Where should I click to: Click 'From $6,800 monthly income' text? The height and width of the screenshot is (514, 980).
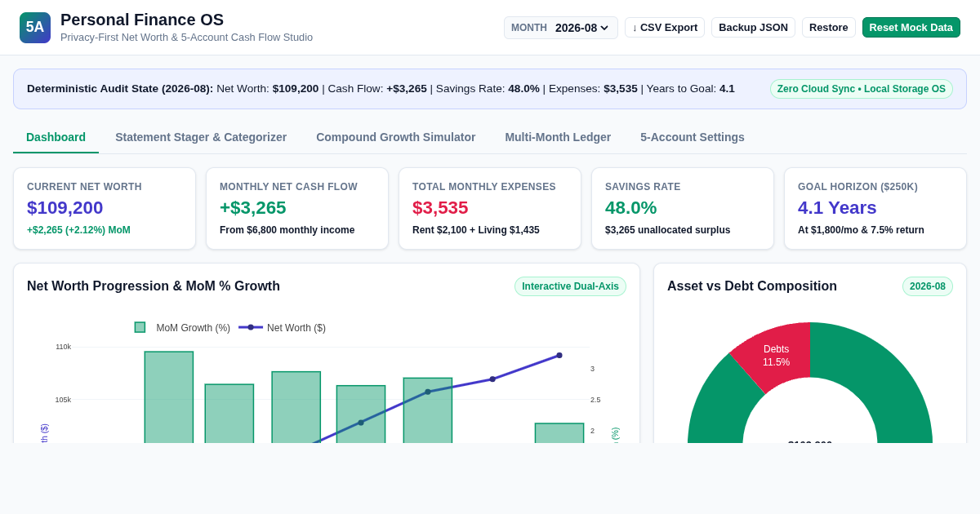click(x=287, y=230)
